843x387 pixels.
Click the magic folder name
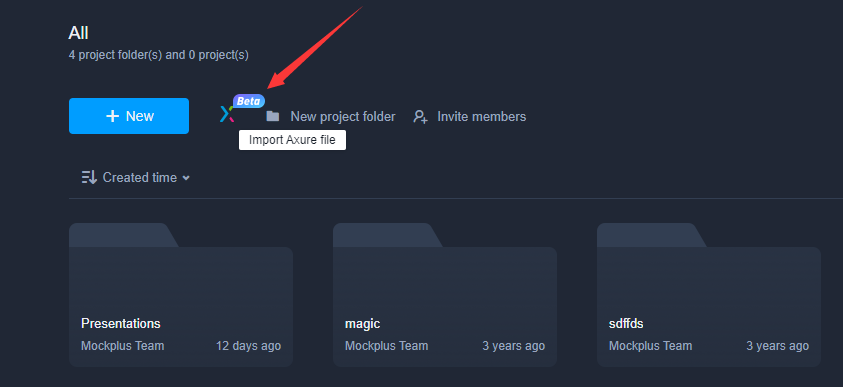pyautogui.click(x=362, y=324)
